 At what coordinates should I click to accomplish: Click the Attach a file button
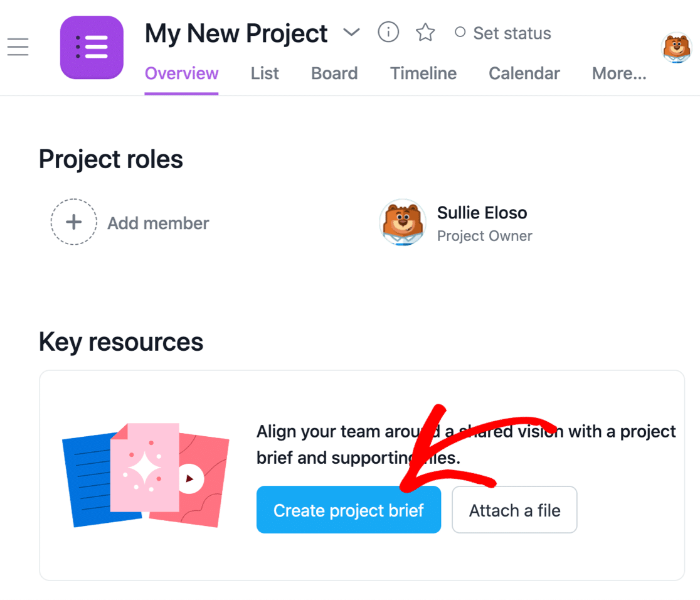coord(514,510)
